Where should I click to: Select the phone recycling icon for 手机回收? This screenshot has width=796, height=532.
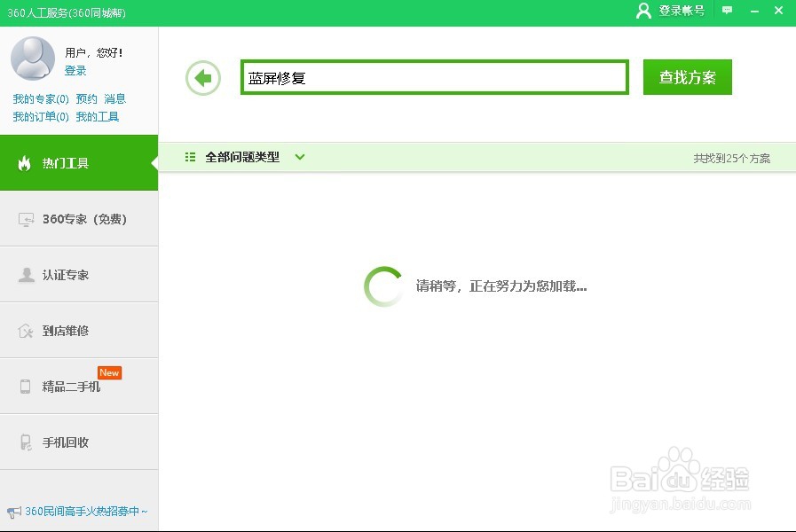[x=27, y=441]
